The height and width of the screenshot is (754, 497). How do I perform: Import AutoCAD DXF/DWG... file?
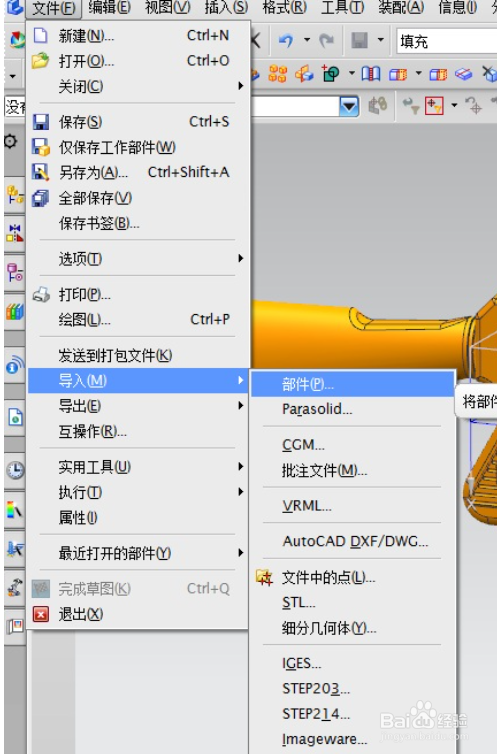353,541
